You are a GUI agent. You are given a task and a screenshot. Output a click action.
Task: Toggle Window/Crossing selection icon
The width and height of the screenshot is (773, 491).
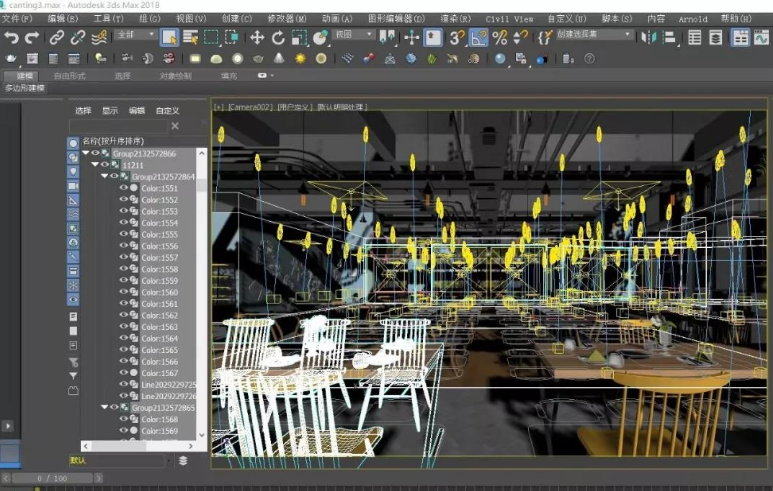tap(231, 37)
